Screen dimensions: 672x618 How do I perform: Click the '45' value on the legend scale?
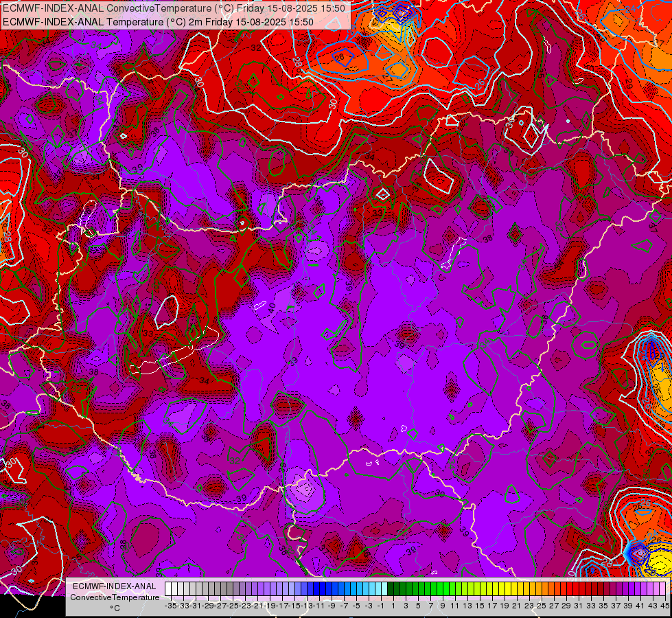[x=664, y=606]
